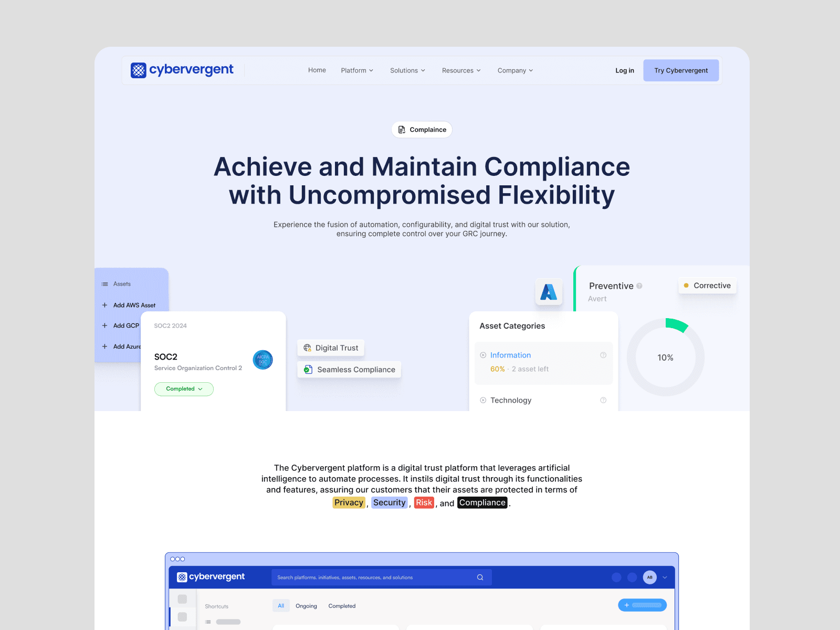Click the first circular icon left of avatar
The width and height of the screenshot is (840, 630).
pyautogui.click(x=616, y=577)
